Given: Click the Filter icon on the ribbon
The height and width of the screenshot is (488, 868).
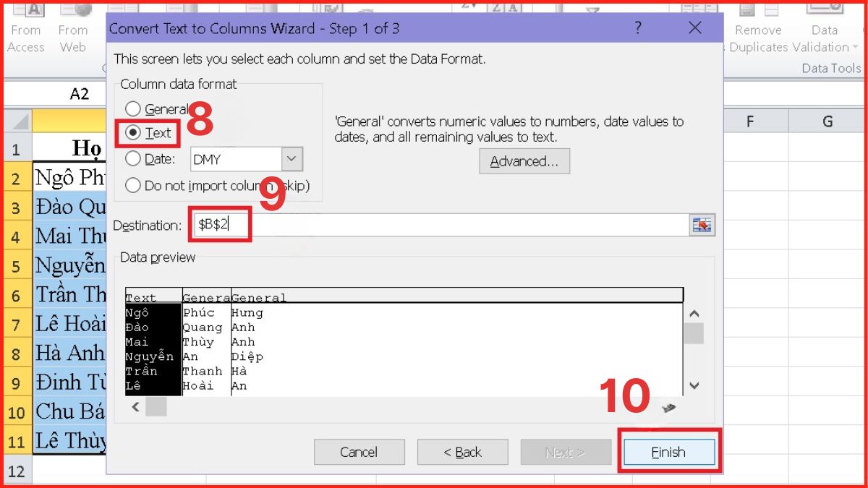Looking at the screenshot, I should pos(593,11).
